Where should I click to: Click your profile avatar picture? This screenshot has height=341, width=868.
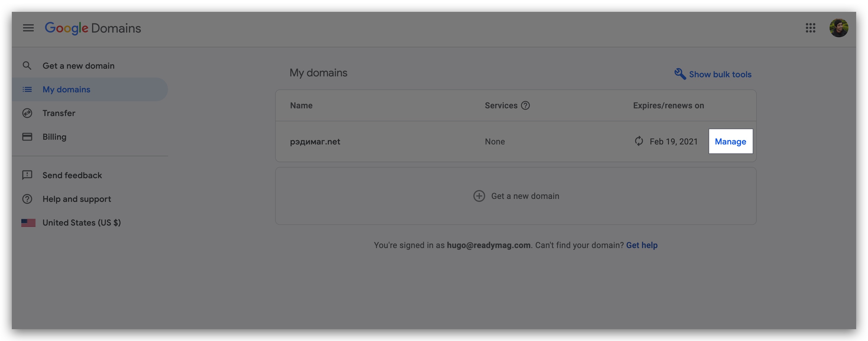click(839, 28)
